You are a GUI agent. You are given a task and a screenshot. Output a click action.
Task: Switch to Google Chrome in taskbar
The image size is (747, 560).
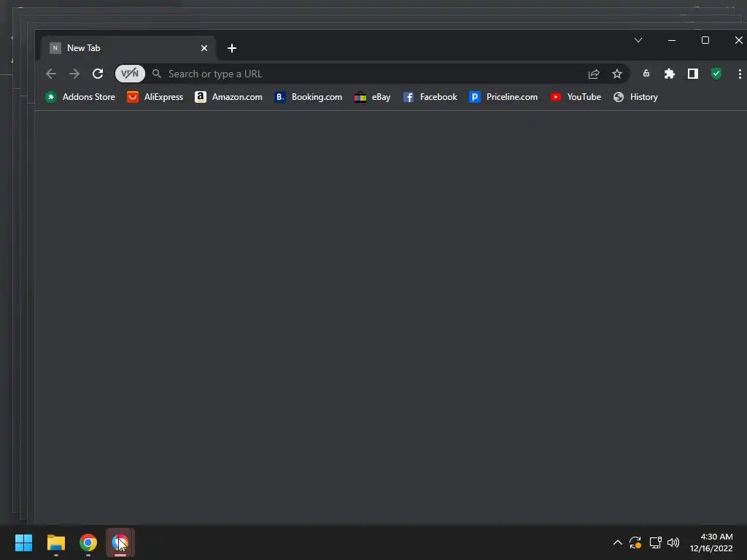click(x=88, y=542)
